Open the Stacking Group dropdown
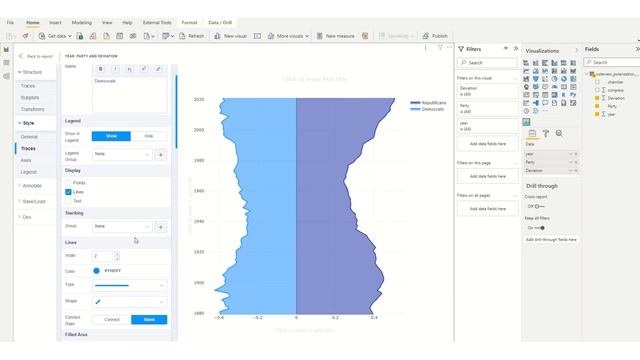Screen dimensions: 640x360 [122, 227]
